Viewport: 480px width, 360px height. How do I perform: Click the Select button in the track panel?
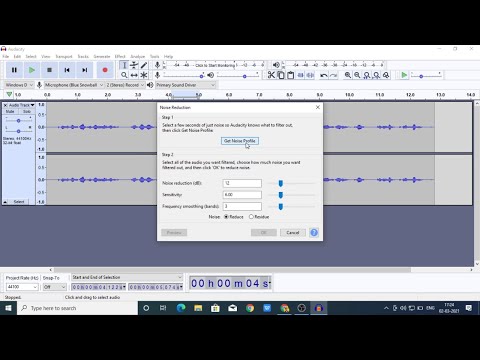click(19, 202)
